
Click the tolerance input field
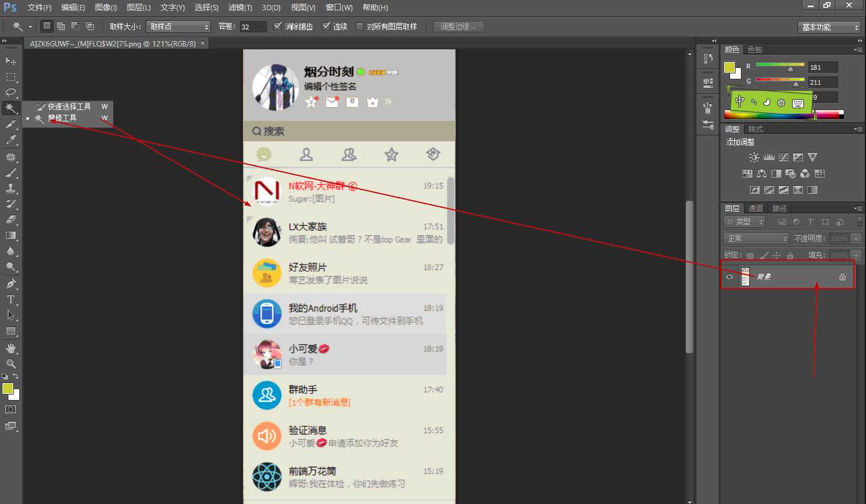[253, 26]
